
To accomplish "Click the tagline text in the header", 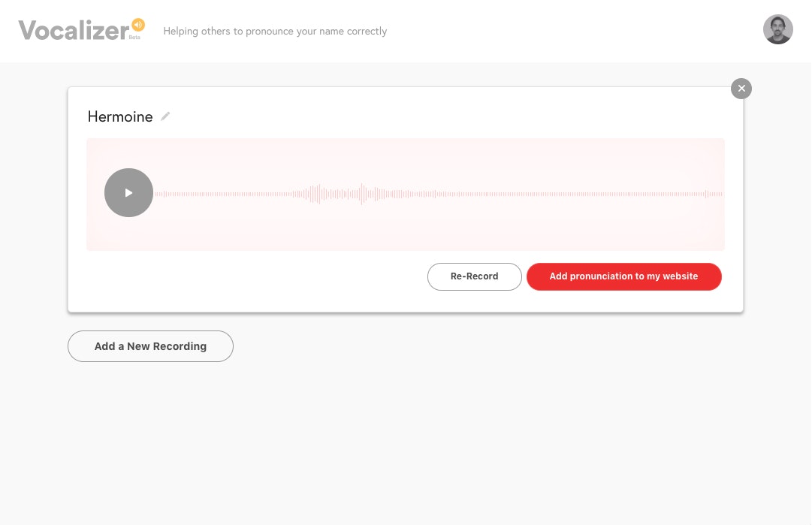I will pyautogui.click(x=275, y=31).
